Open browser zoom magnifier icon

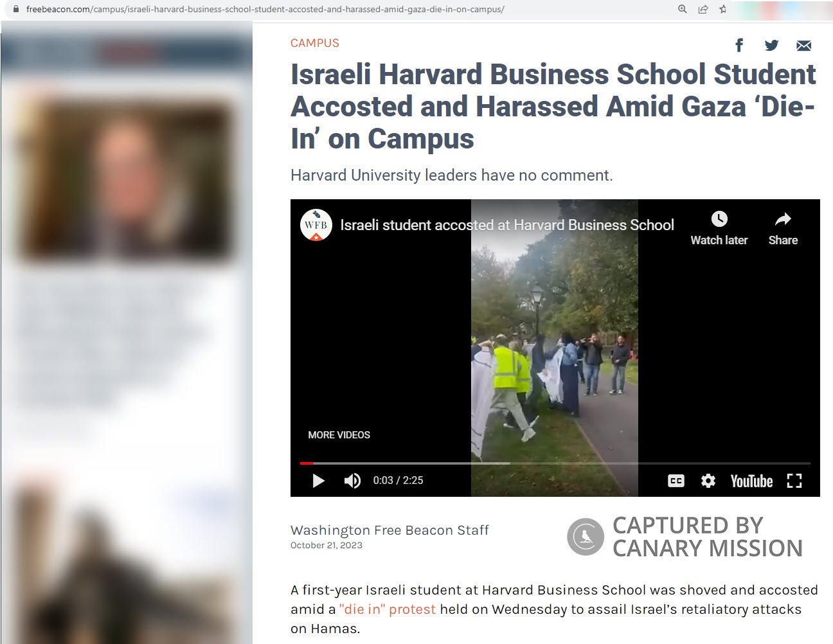coord(683,9)
